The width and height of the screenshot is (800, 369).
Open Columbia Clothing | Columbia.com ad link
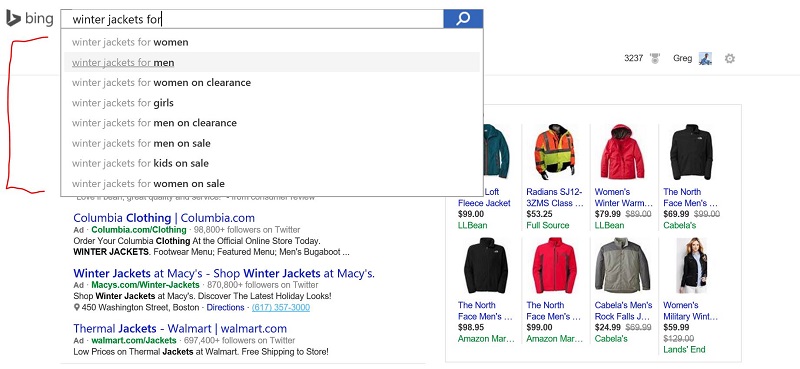(x=164, y=218)
